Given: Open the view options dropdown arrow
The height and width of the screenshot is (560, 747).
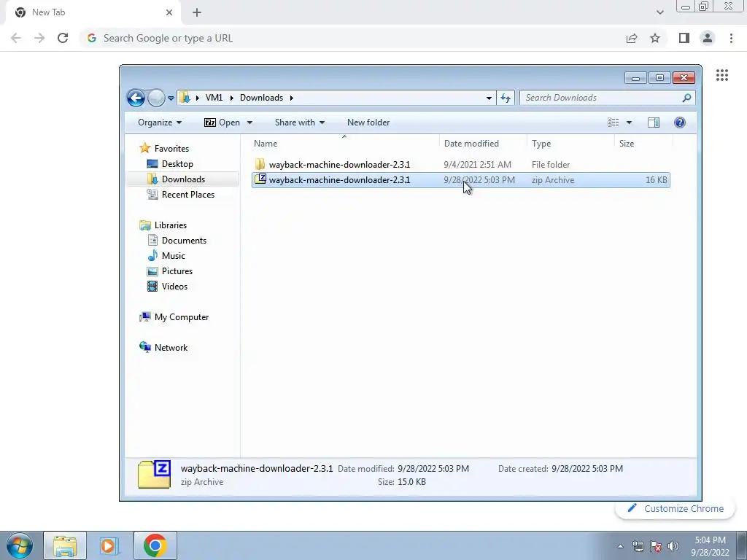Looking at the screenshot, I should [629, 122].
